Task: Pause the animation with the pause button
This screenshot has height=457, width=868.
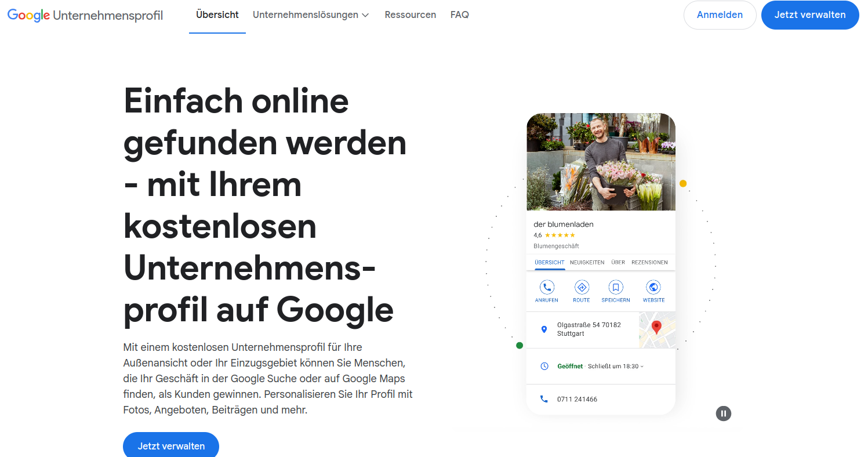Action: point(723,414)
